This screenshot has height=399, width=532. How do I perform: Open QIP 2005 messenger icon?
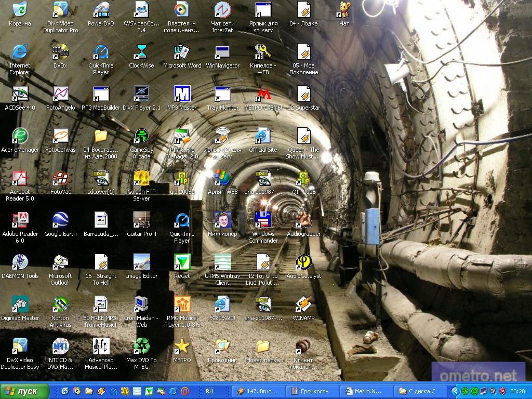pyautogui.click(x=303, y=178)
